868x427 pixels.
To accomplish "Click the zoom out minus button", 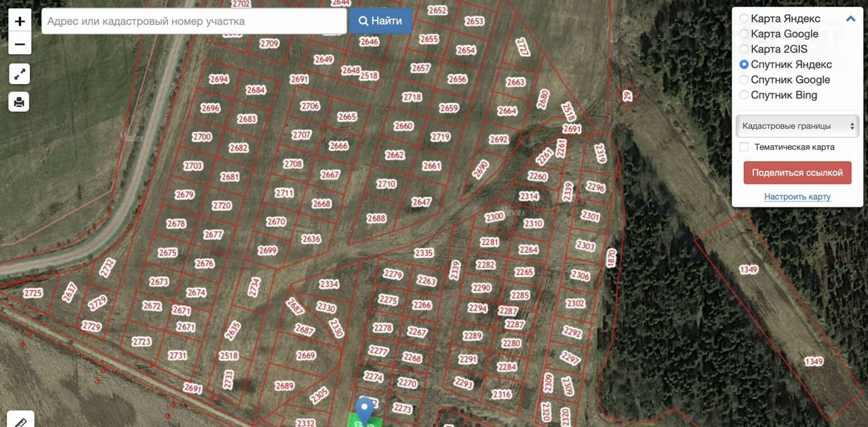I will click(x=20, y=45).
